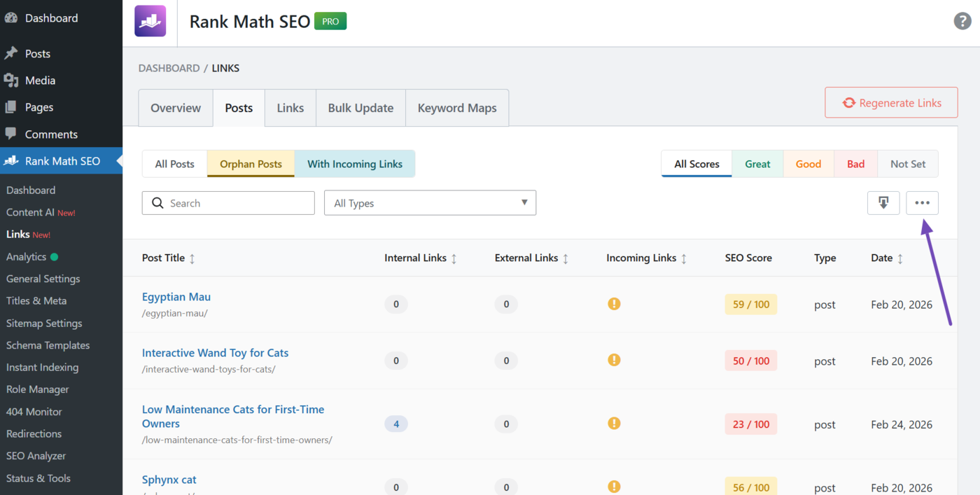
Task: Switch to the Keyword Maps tab
Action: (456, 107)
